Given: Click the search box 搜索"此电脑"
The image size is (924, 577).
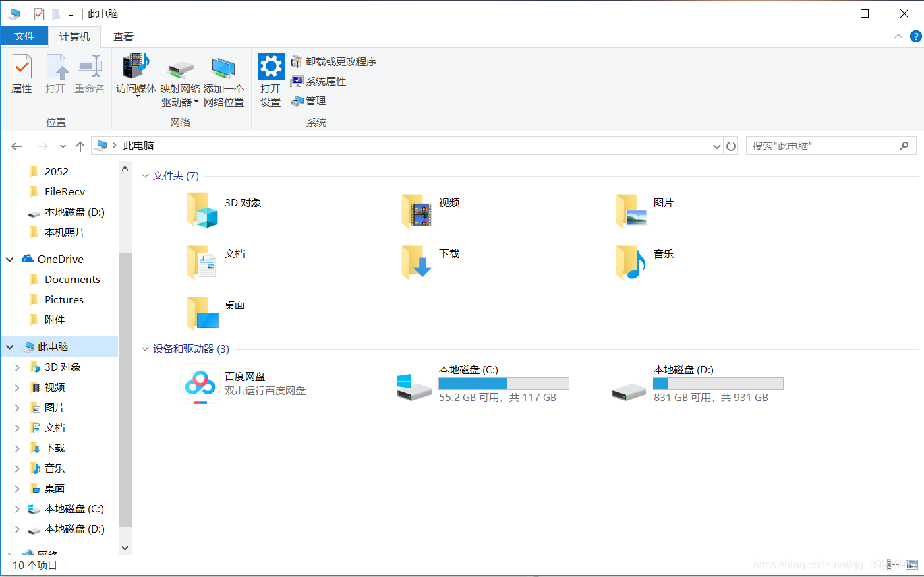Looking at the screenshot, I should 831,146.
